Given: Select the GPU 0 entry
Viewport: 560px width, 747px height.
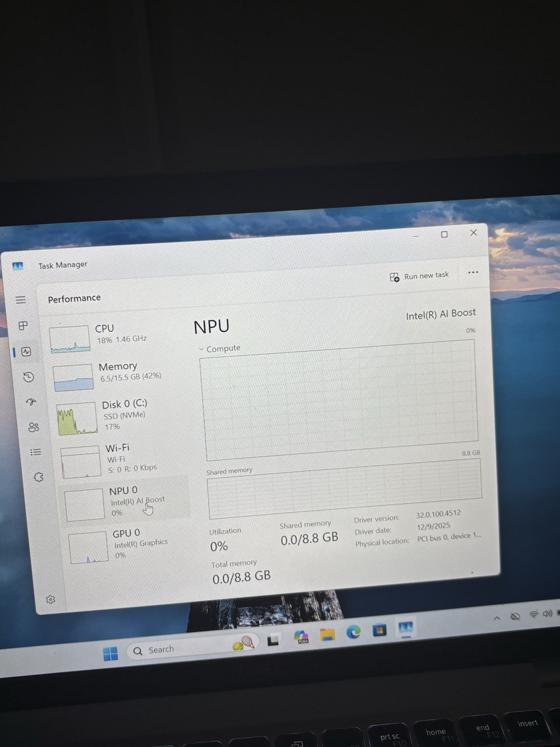Looking at the screenshot, I should pos(128,545).
